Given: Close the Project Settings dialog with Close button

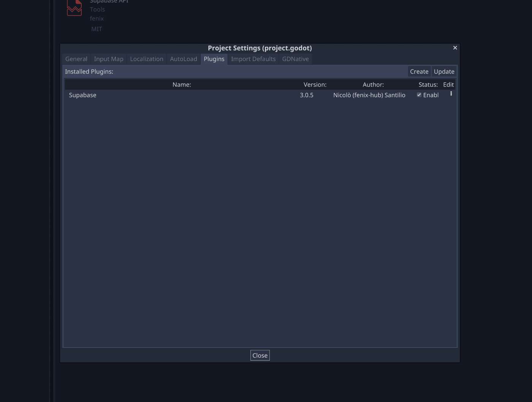Looking at the screenshot, I should (x=260, y=355).
